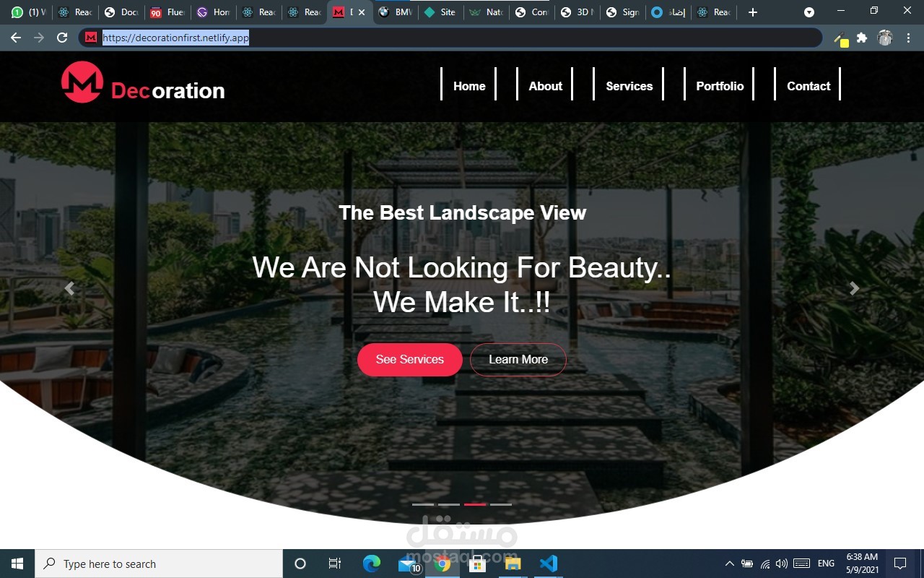Open File Explorer from the taskbar
924x578 pixels.
point(513,564)
